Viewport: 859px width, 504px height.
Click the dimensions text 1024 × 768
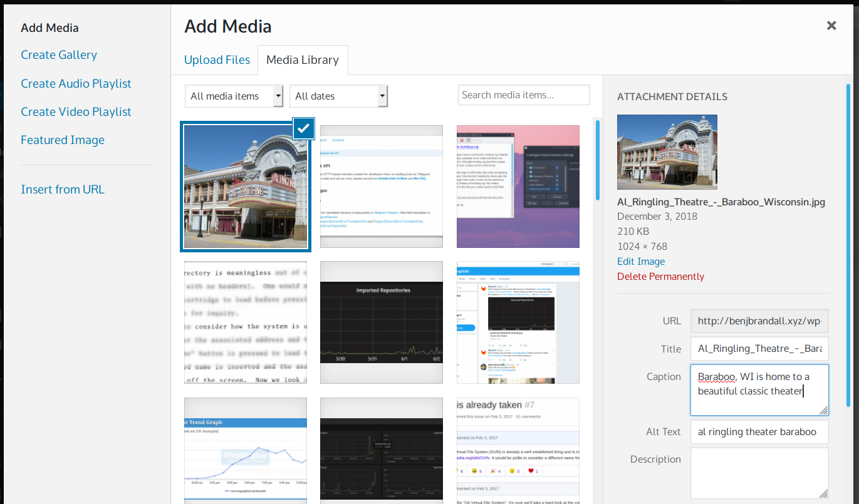pos(642,246)
